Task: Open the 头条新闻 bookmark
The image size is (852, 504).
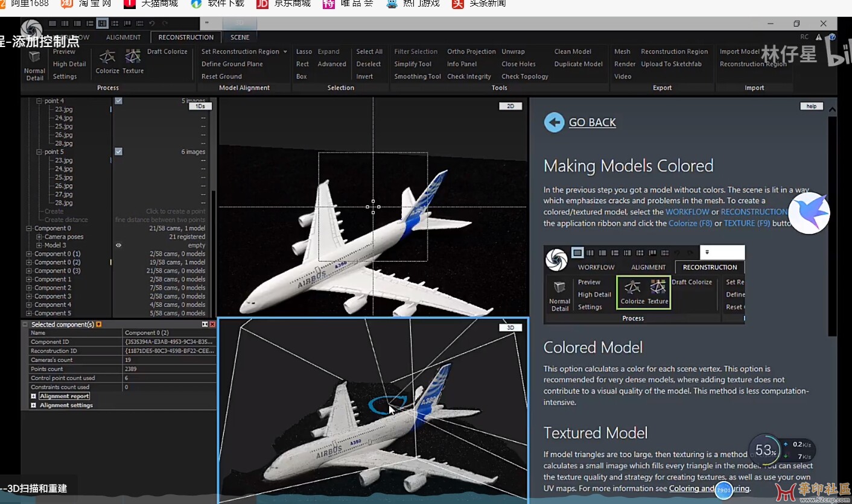Action: tap(479, 4)
